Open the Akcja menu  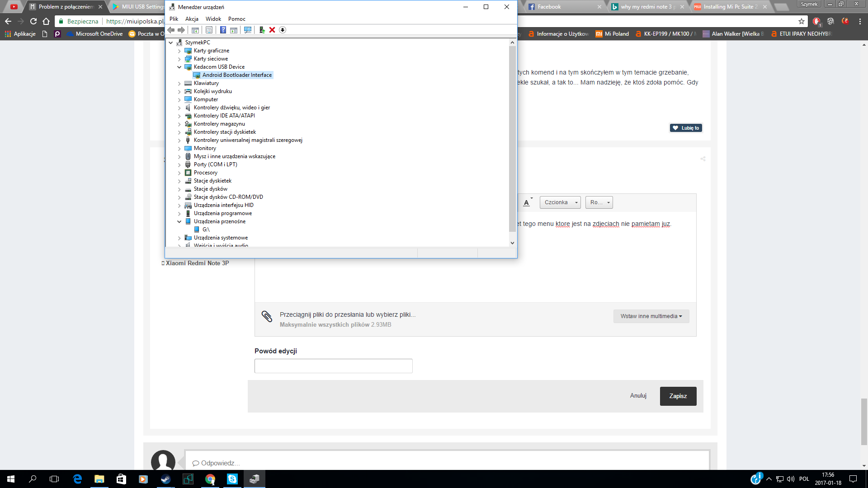(x=192, y=19)
